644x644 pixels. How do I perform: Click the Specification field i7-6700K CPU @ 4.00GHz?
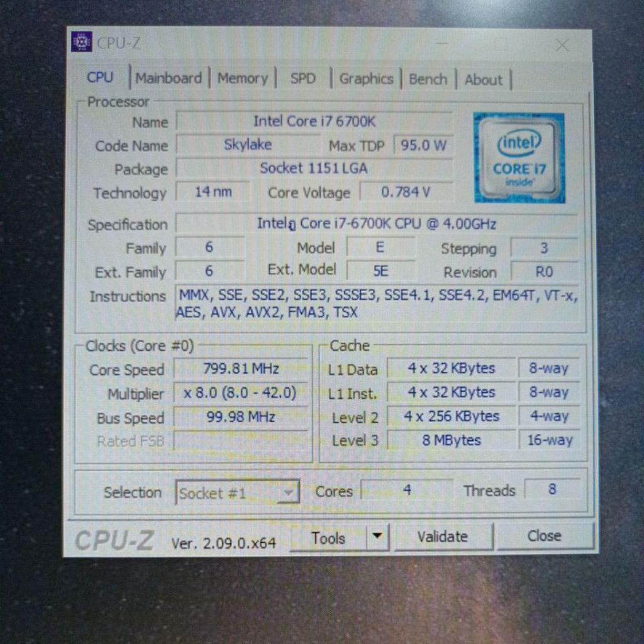tap(376, 223)
